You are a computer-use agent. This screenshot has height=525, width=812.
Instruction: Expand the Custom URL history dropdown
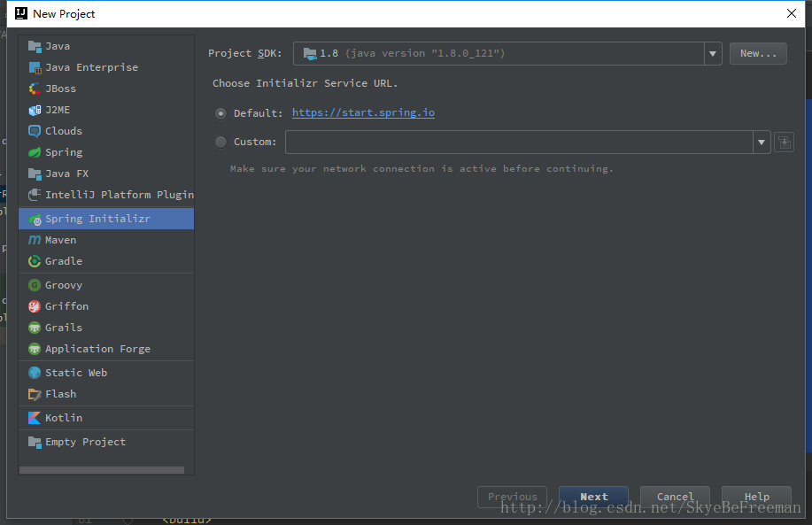point(762,142)
